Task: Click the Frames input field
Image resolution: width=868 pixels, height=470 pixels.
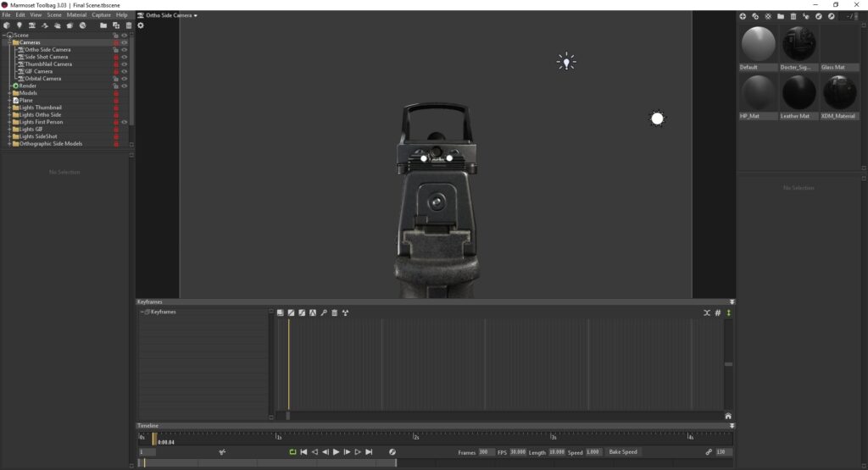Action: pyautogui.click(x=486, y=451)
